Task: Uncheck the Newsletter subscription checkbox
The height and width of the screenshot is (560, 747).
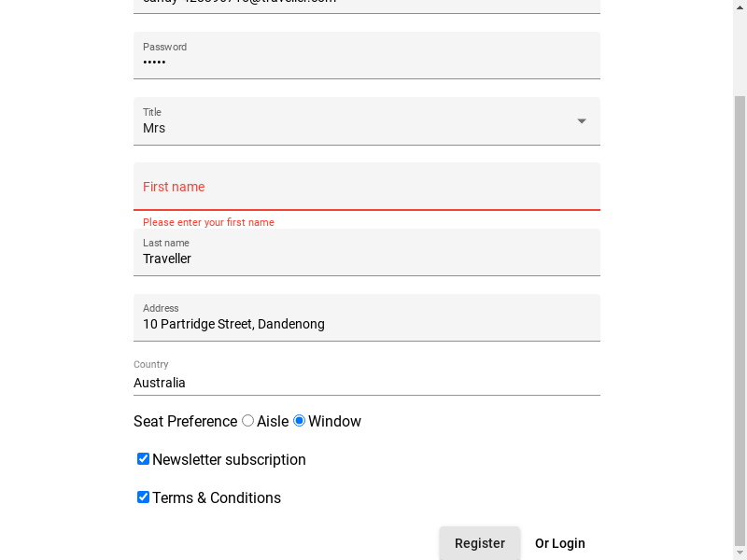Action: [144, 459]
